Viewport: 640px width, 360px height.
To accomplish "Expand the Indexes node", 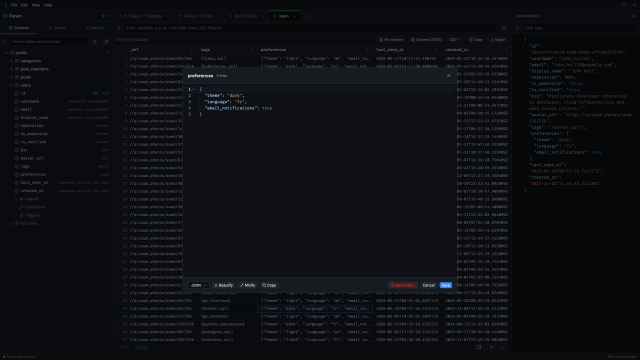I will click(x=16, y=199).
